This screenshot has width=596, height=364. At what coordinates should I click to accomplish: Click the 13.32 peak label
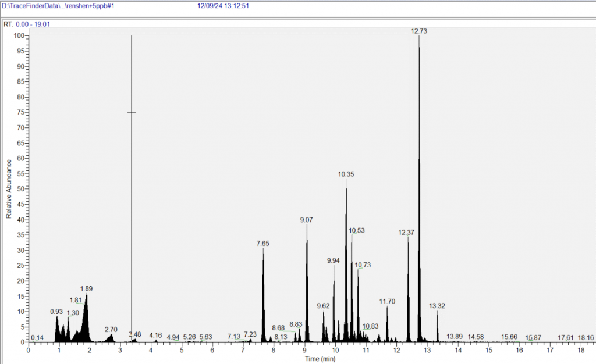click(437, 306)
